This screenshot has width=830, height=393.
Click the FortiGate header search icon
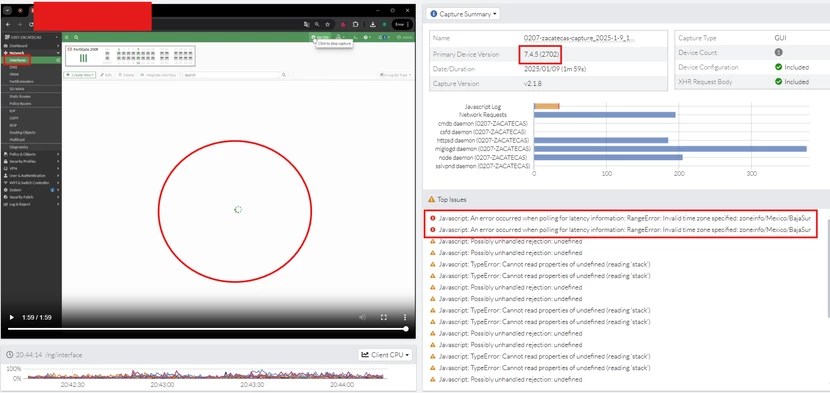pos(77,38)
